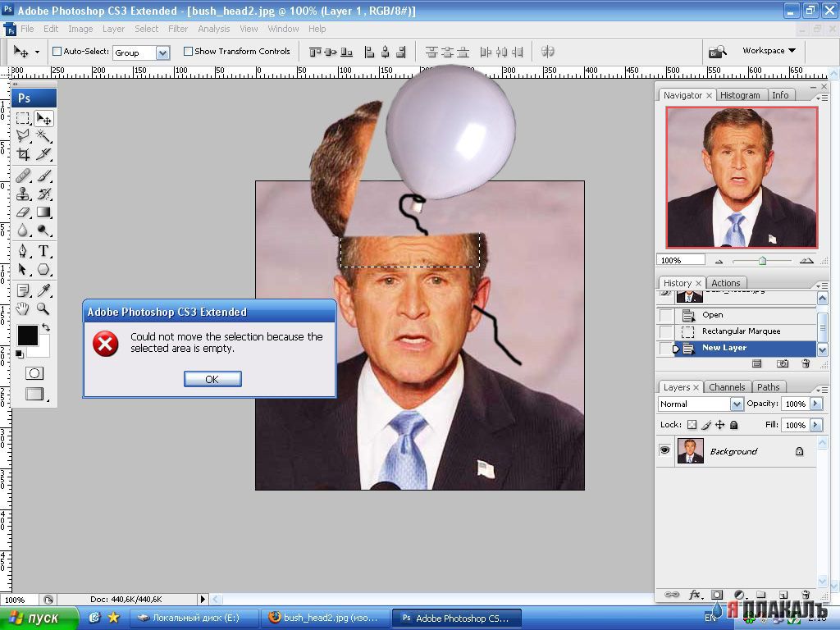Choose the Eraser tool

tap(23, 212)
